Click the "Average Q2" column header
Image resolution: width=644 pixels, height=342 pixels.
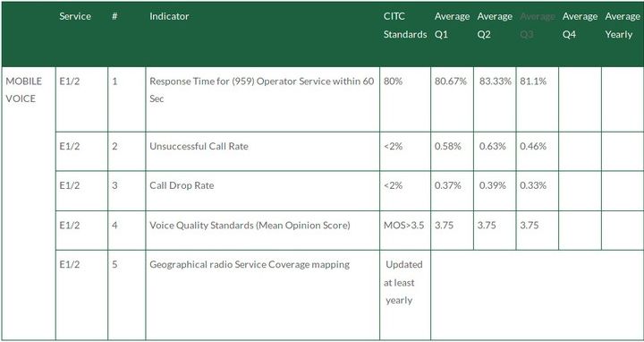[x=495, y=25]
